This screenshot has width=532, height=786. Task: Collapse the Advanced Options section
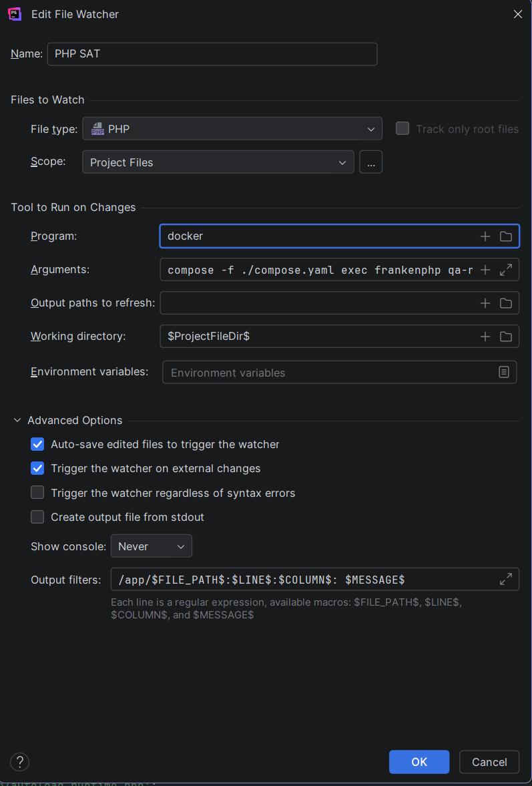pyautogui.click(x=17, y=420)
